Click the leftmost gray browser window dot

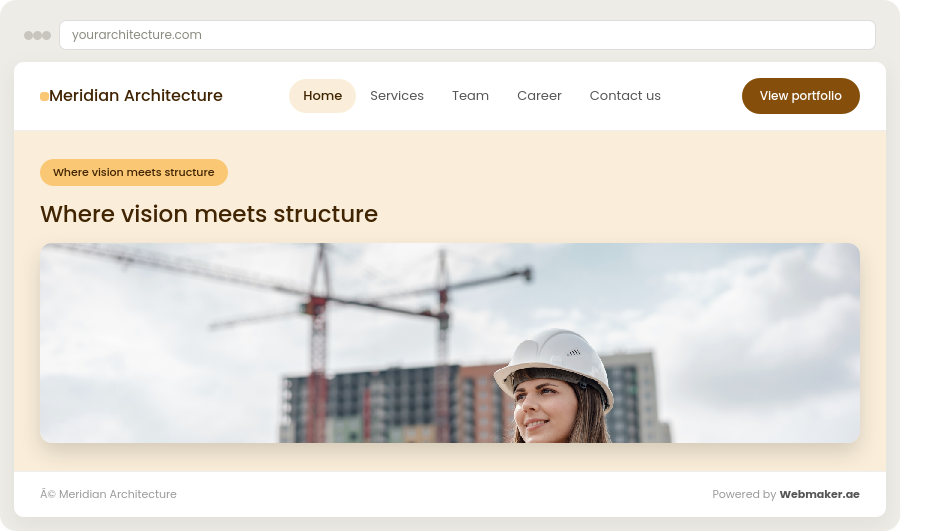pyautogui.click(x=28, y=35)
